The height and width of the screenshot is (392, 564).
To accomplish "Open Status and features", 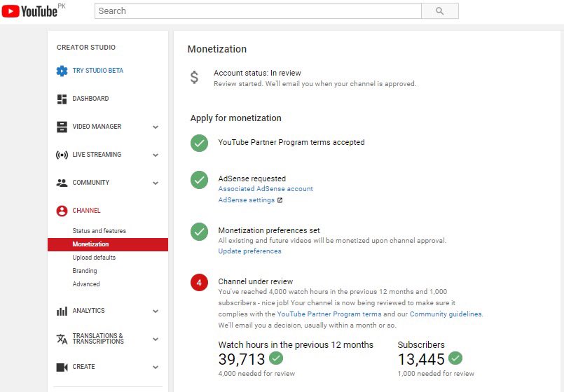I will pyautogui.click(x=99, y=231).
